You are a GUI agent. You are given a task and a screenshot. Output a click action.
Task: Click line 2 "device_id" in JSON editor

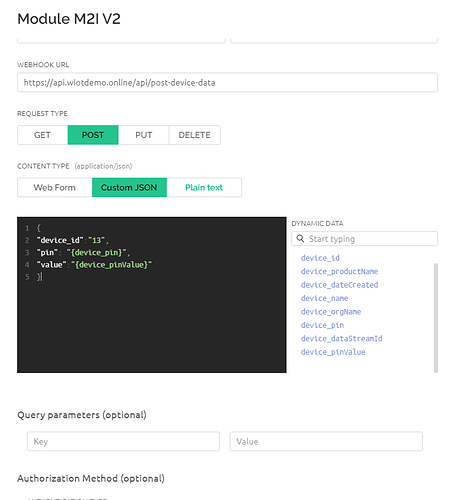[60, 240]
